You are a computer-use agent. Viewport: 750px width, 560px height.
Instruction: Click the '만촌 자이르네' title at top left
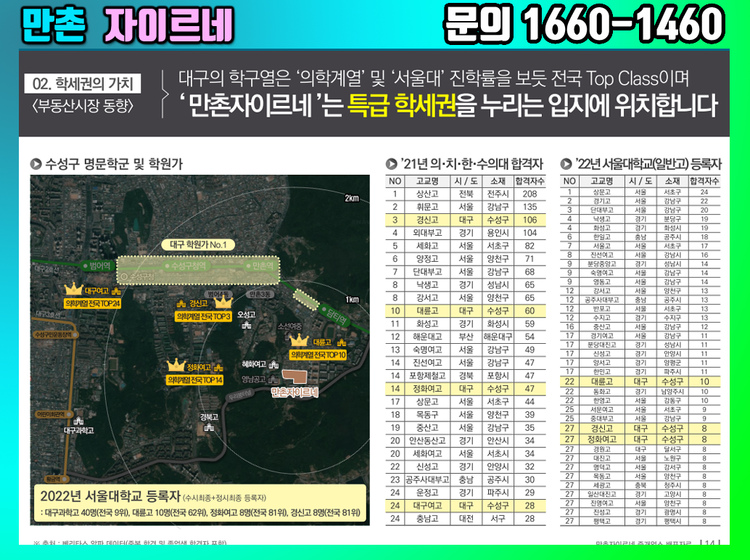[127, 25]
